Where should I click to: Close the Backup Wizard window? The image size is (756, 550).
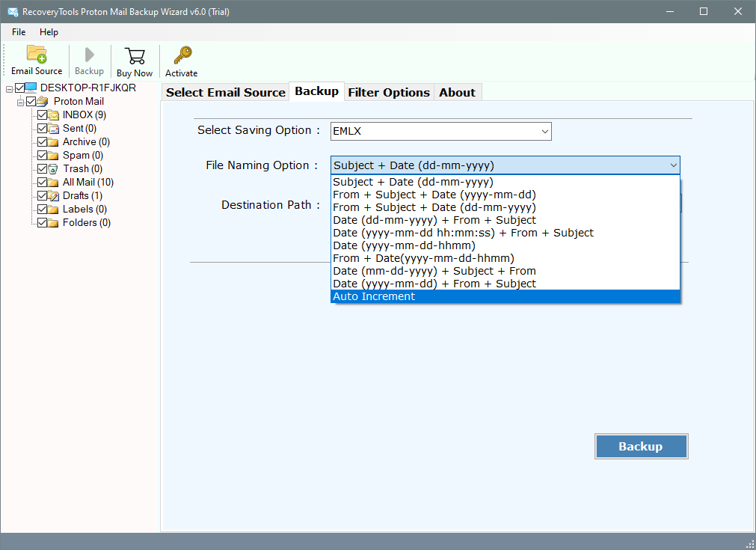pos(737,11)
